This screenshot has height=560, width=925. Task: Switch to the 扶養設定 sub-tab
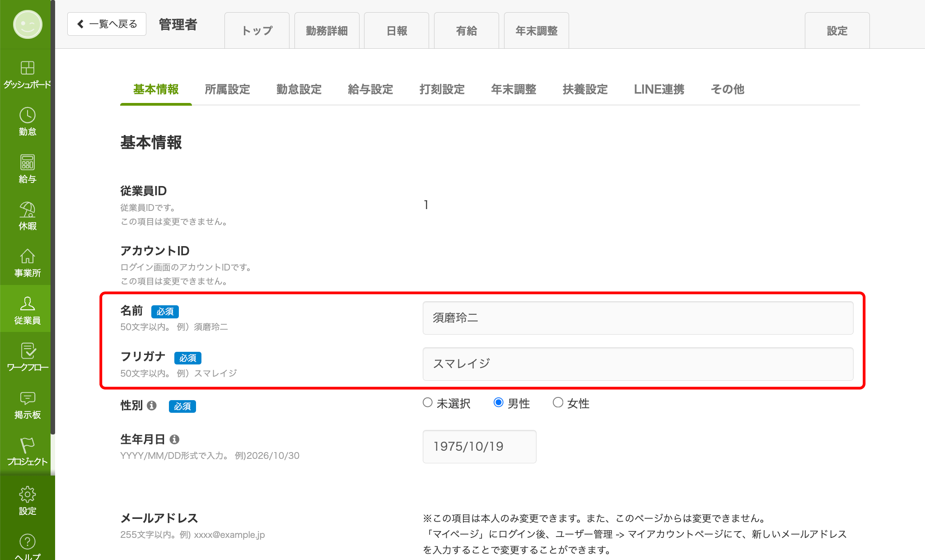tap(585, 89)
